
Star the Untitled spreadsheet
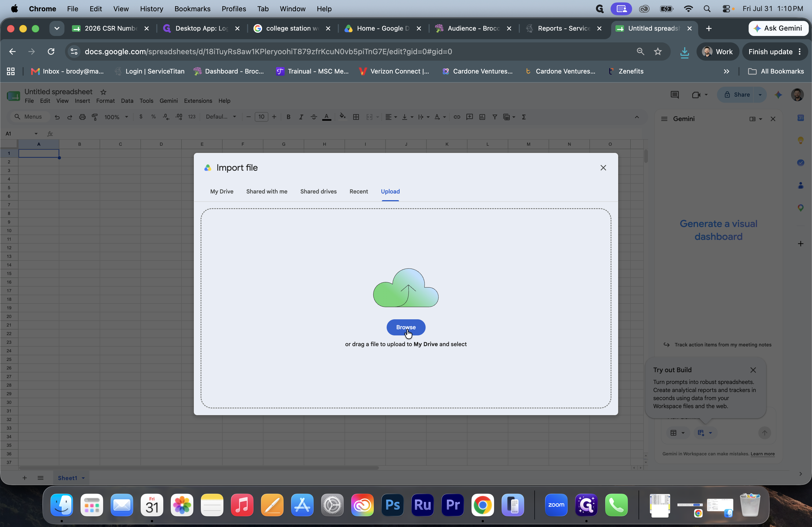103,92
